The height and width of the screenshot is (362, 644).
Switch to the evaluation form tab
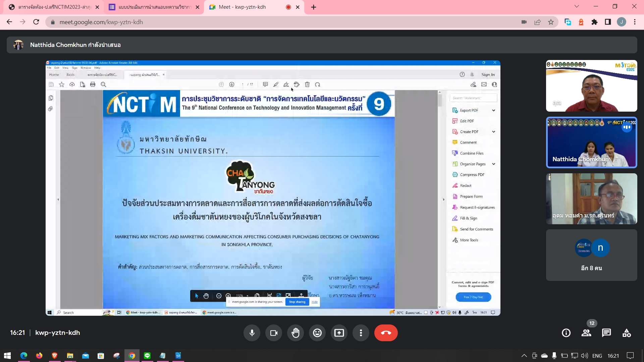(154, 7)
